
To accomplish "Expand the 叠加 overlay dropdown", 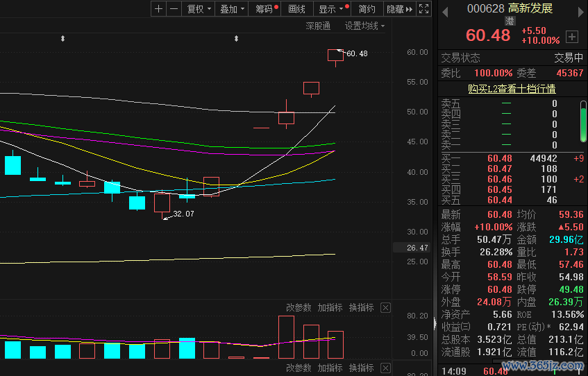I will pyautogui.click(x=232, y=9).
